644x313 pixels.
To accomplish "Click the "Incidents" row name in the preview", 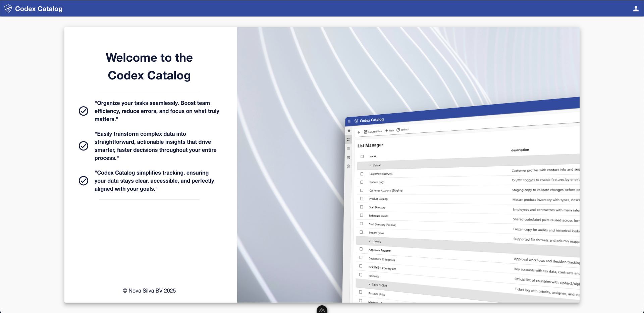I will pyautogui.click(x=374, y=276).
